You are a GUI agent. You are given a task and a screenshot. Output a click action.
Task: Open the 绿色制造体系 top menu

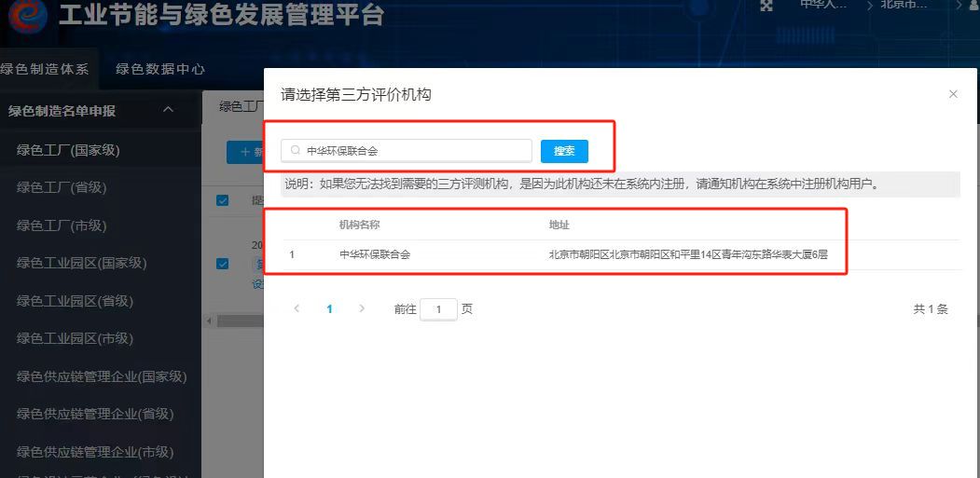tap(44, 69)
